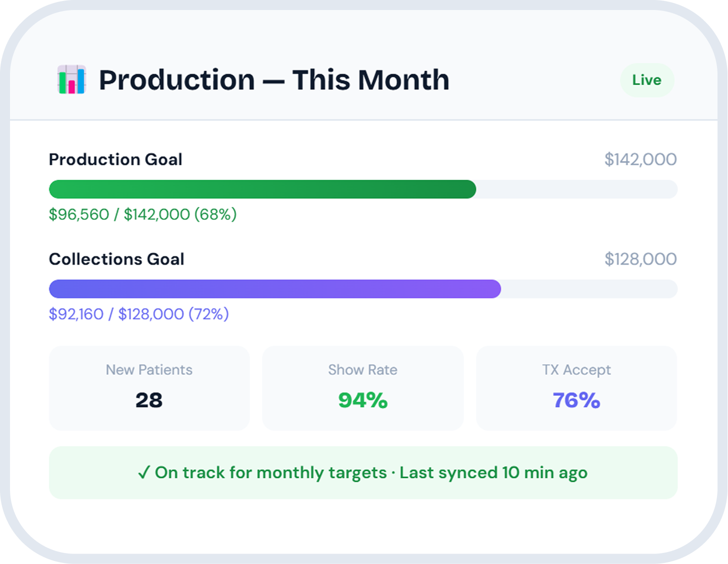Click the green 94% show rate value
The height and width of the screenshot is (564, 728).
click(362, 400)
